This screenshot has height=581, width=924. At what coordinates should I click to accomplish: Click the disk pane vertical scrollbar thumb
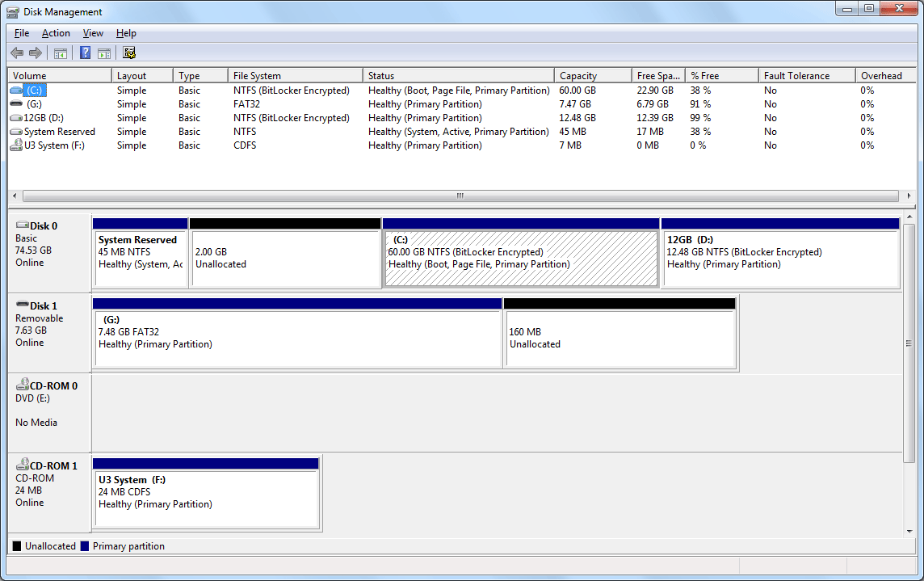pos(909,343)
